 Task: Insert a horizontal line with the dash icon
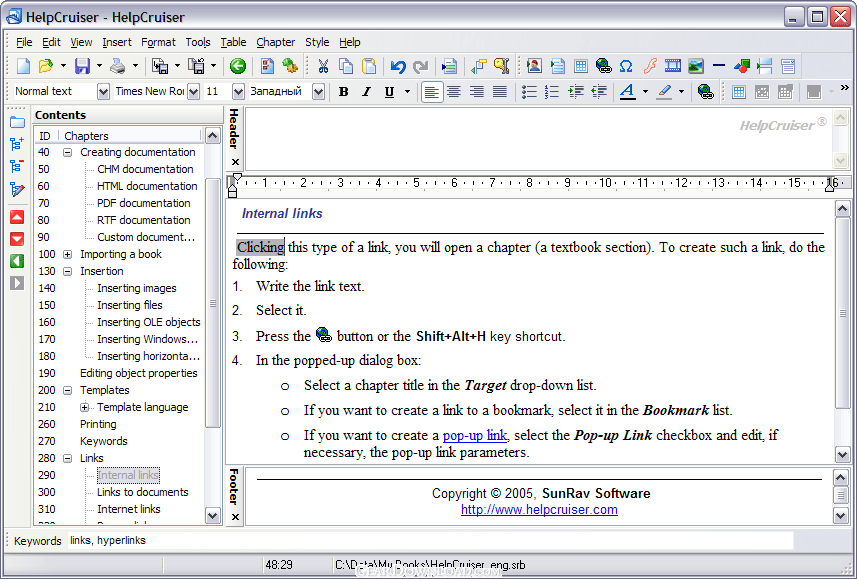tap(719, 66)
